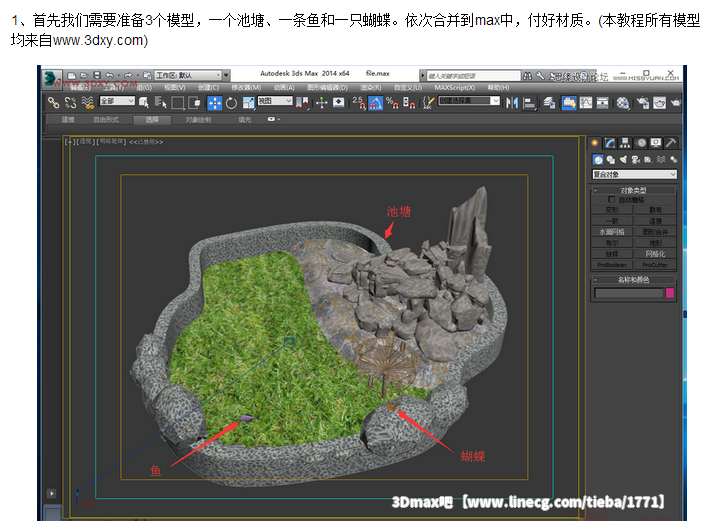Click the Align tool icon
Viewport: 704px width, 521px height.
pos(530,103)
